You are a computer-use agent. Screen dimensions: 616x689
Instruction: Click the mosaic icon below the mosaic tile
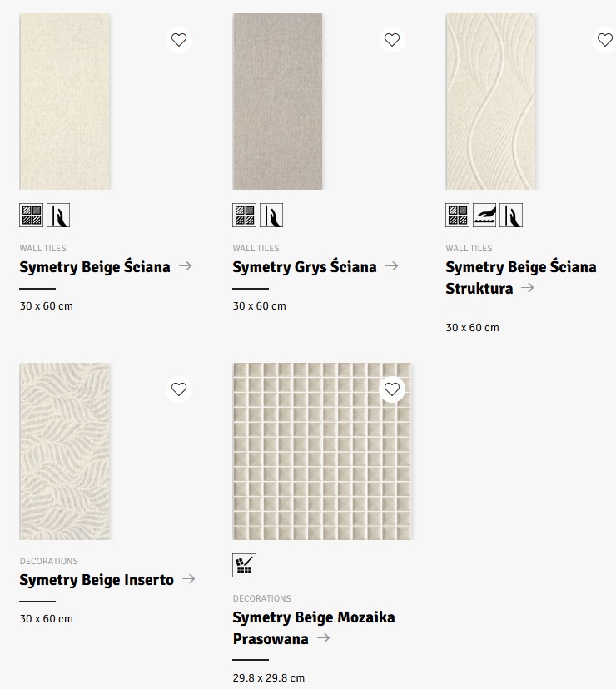pyautogui.click(x=245, y=566)
